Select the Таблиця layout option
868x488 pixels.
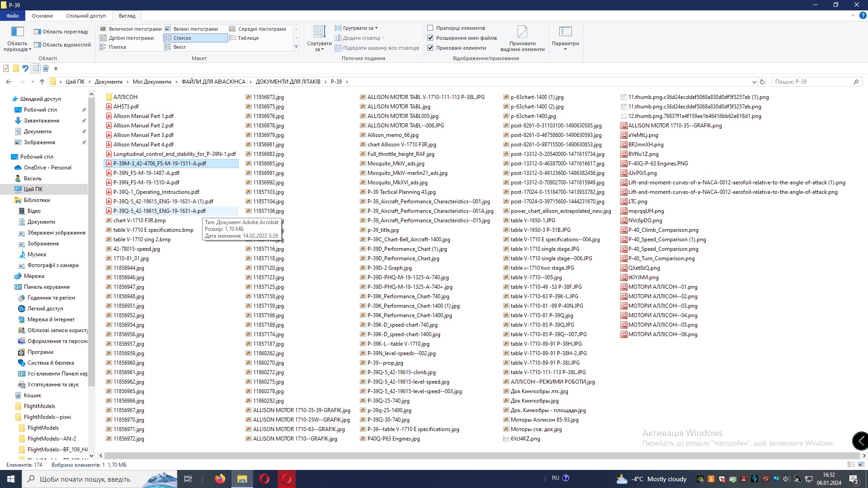(248, 38)
